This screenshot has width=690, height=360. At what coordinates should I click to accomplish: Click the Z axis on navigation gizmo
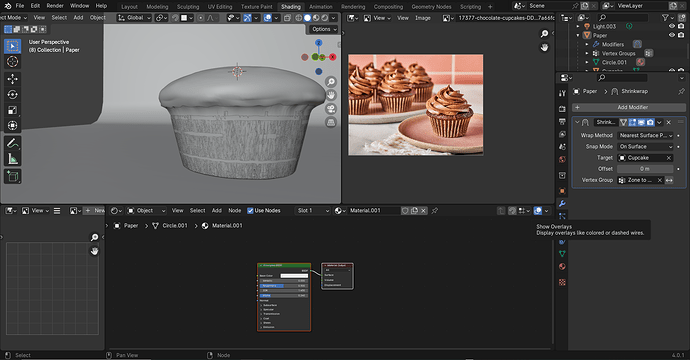[x=319, y=43]
